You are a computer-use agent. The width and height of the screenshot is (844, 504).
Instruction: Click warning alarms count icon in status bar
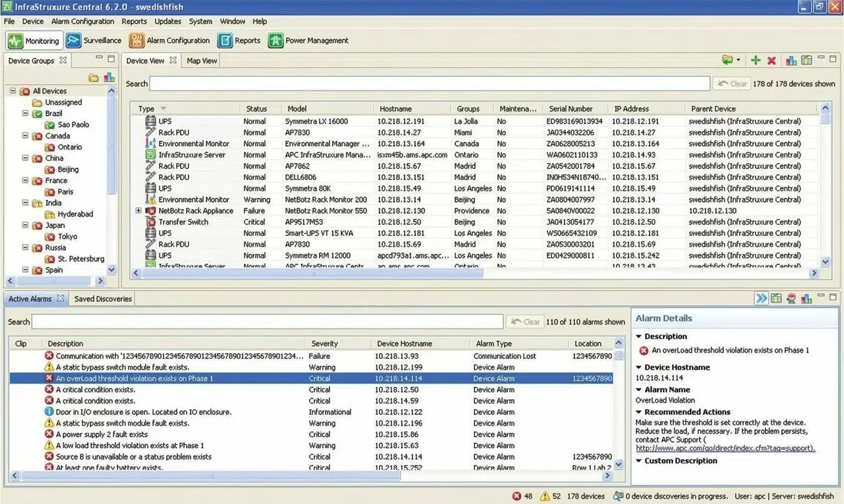click(x=545, y=496)
